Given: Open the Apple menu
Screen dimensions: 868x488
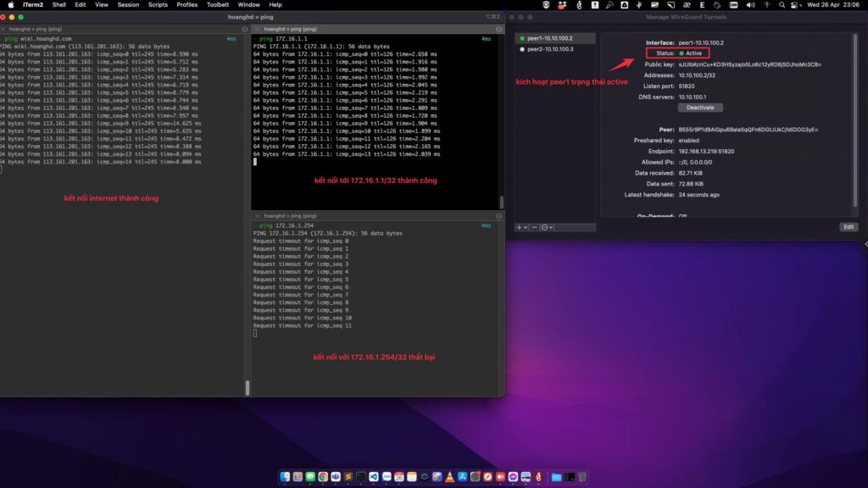Looking at the screenshot, I should click(x=10, y=4).
